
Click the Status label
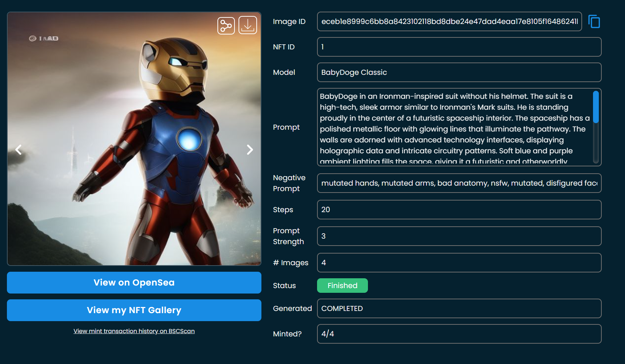[284, 286]
